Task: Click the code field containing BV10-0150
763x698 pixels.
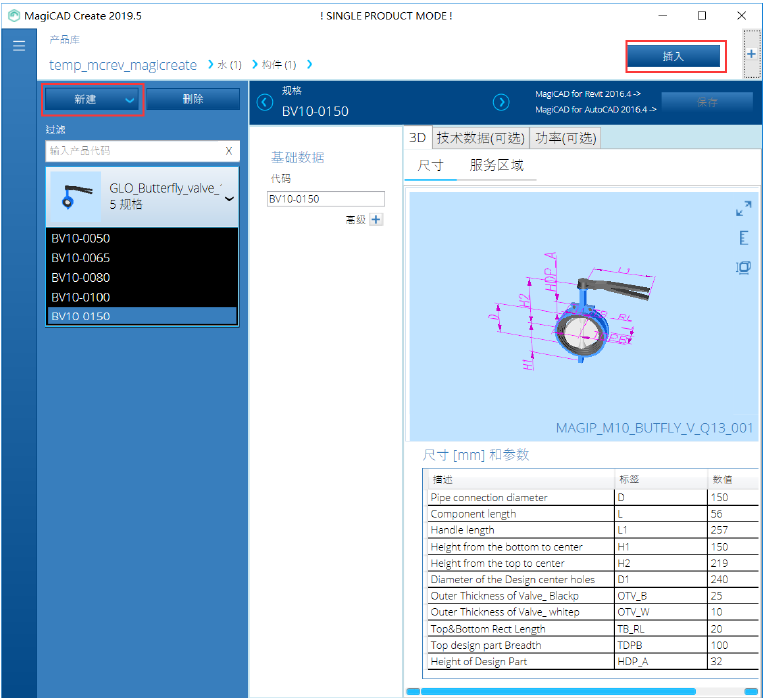Action: click(326, 199)
